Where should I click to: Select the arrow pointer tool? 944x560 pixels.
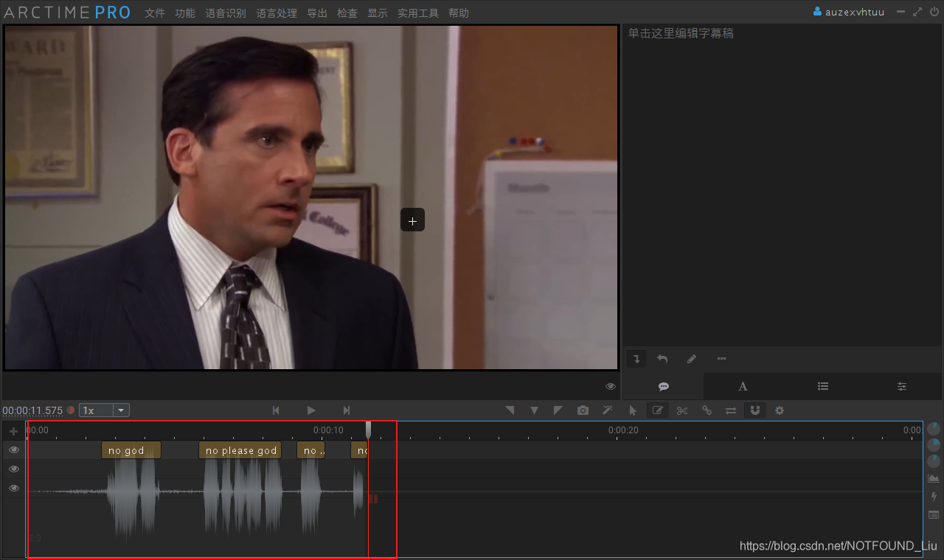click(633, 410)
